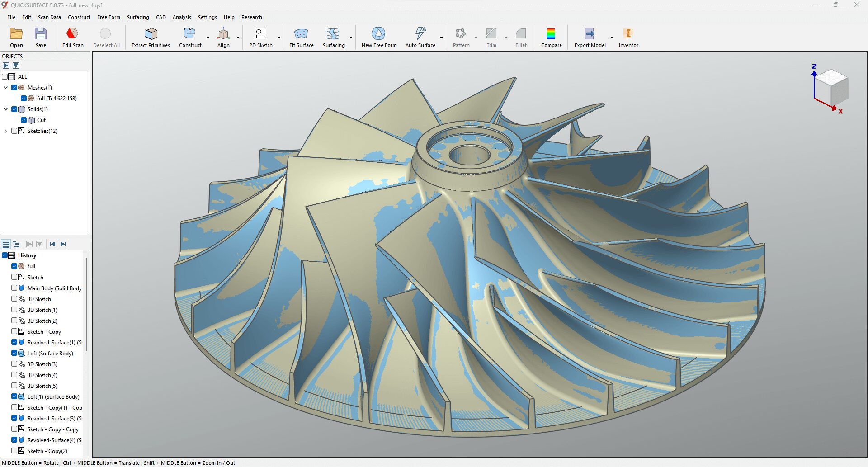Uncheck Loft (Surface Body) in History
The width and height of the screenshot is (868, 467).
coord(14,354)
